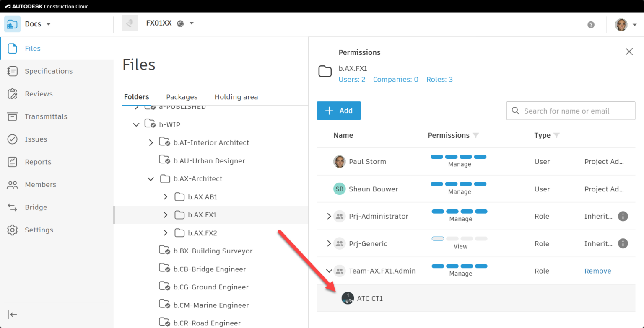Expand the b.AI-Interior Architect folder
The width and height of the screenshot is (644, 328).
(151, 143)
